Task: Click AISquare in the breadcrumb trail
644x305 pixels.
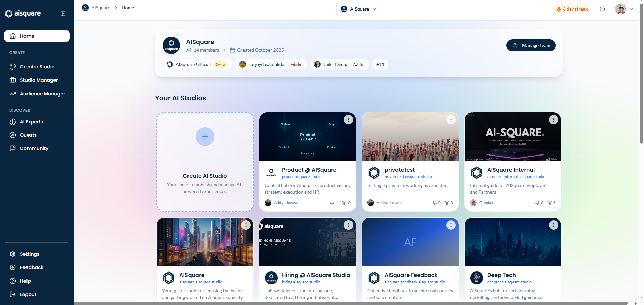Action: click(101, 8)
